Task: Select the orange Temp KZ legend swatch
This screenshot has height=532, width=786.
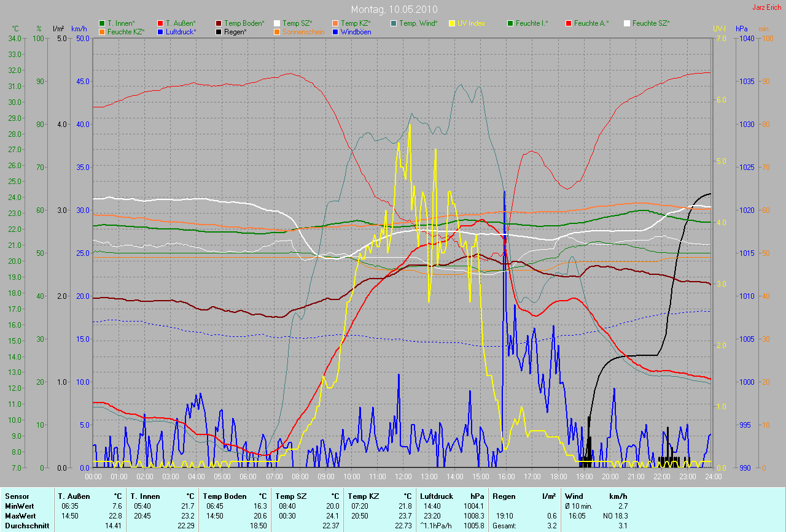Action: [336, 23]
